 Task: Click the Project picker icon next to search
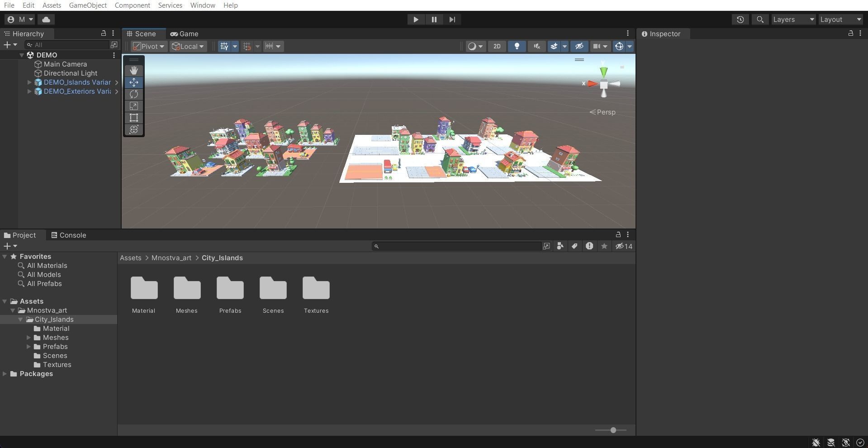coord(546,246)
